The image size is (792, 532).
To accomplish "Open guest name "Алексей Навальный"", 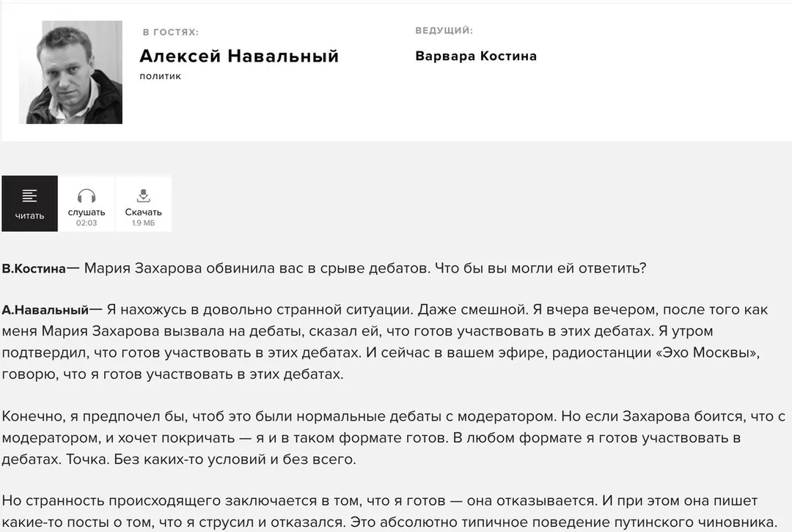I will 239,56.
